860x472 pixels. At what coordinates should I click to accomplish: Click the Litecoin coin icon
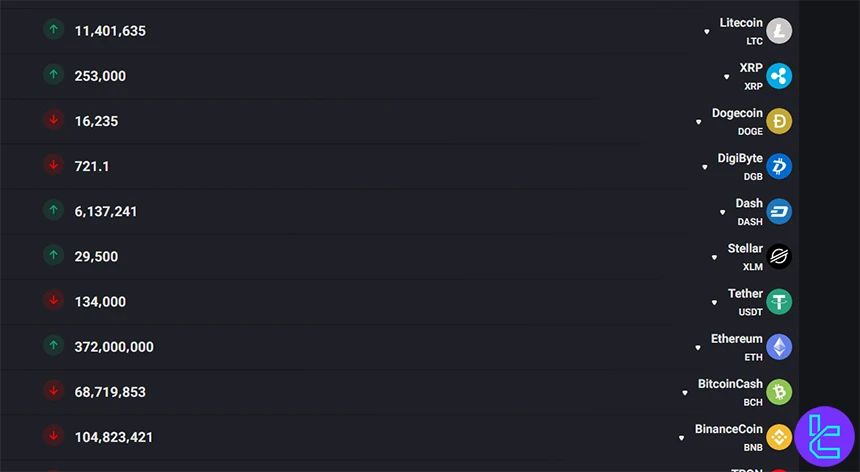779,31
